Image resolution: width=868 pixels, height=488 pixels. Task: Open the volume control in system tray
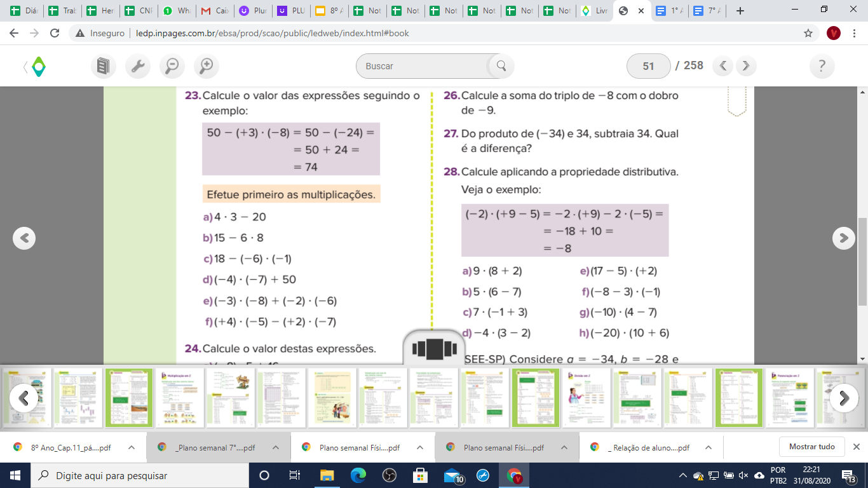click(743, 475)
